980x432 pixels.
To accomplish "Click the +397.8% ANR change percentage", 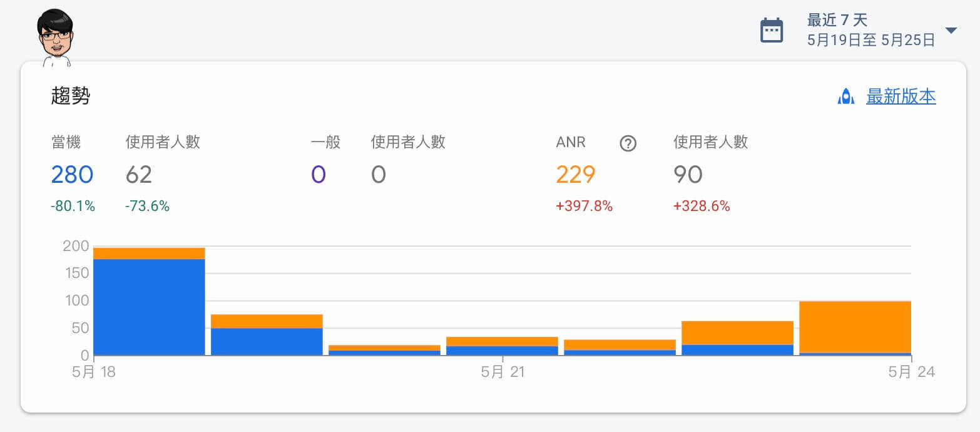I will coord(584,206).
